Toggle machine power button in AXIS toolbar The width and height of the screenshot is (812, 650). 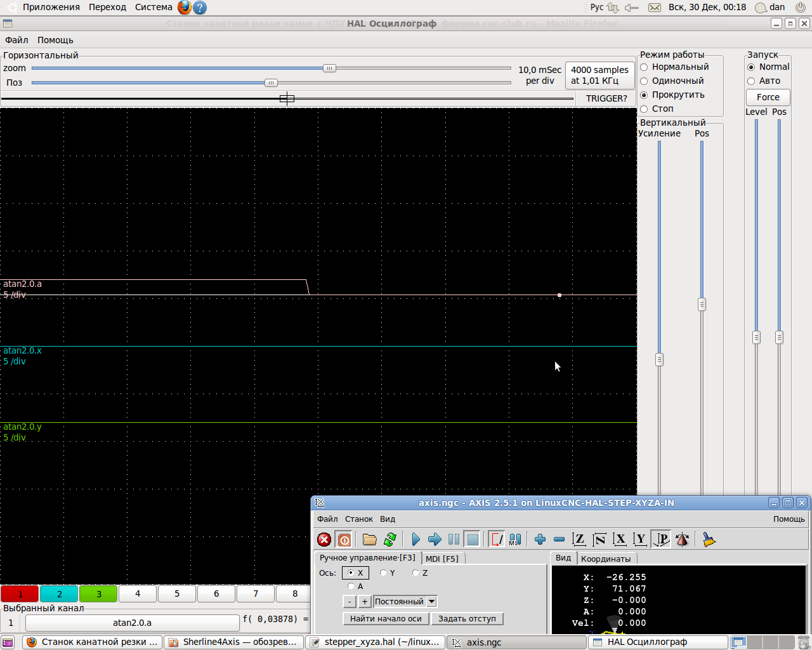pyautogui.click(x=344, y=540)
